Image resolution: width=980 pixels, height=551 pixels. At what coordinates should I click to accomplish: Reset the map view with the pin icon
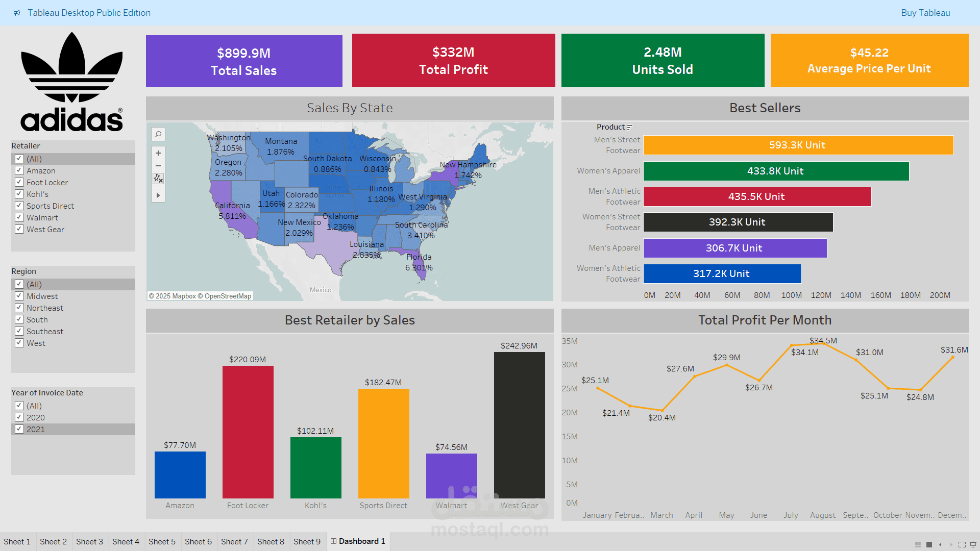158,179
